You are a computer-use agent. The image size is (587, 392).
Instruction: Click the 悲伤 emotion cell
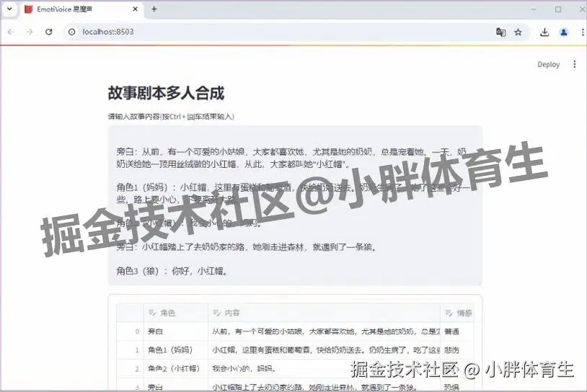tap(457, 350)
